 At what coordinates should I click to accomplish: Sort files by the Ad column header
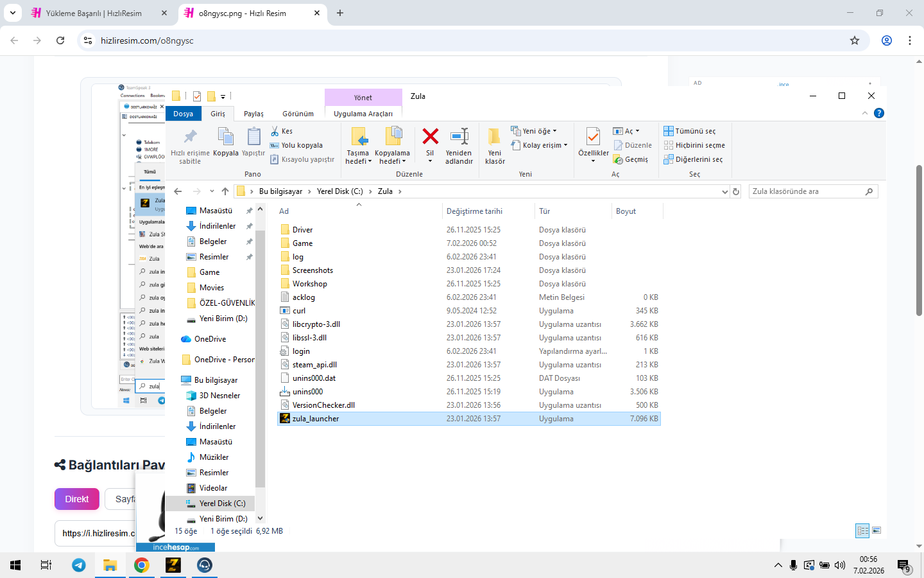point(359,211)
